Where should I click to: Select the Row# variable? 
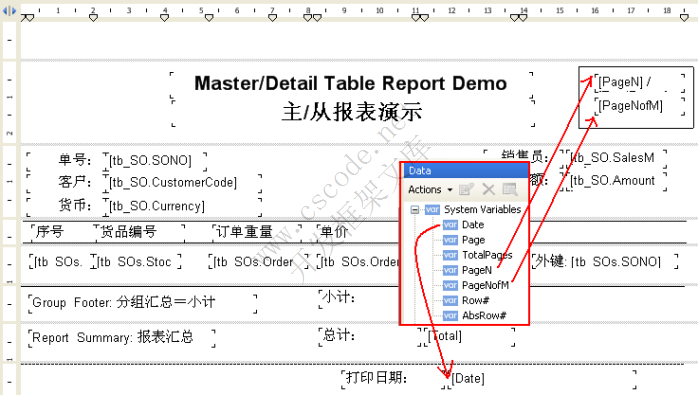click(475, 300)
